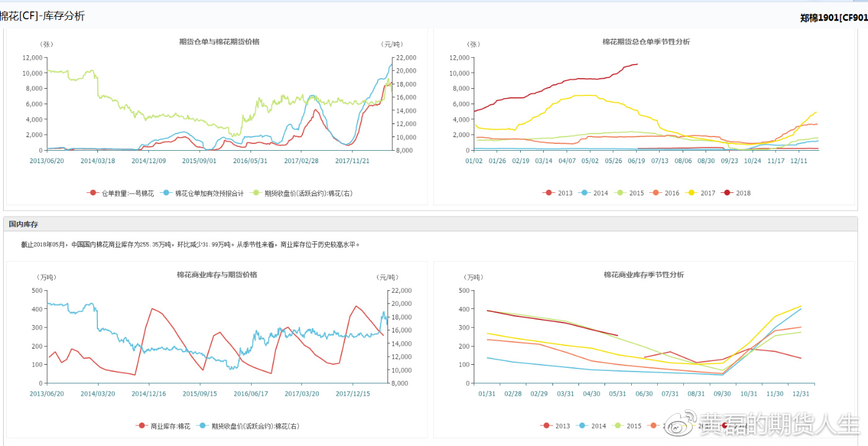
Task: Hide the 棉花仓单加有效预报合计 series
Action: coord(198,193)
